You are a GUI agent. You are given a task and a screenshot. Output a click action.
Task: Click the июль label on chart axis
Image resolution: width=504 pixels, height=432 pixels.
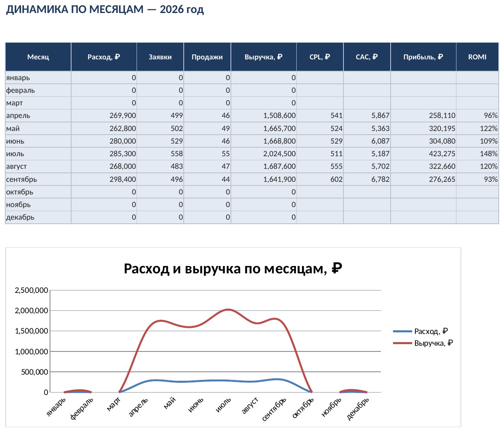(x=223, y=405)
